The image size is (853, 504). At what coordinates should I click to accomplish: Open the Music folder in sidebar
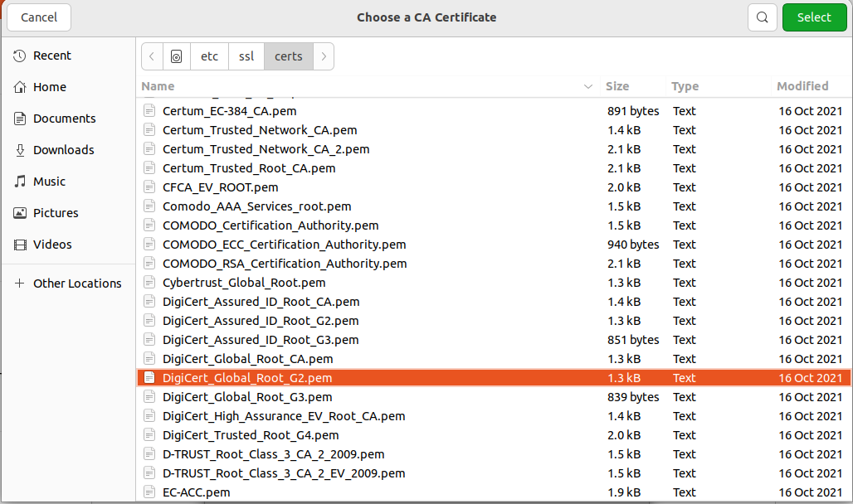click(x=49, y=182)
